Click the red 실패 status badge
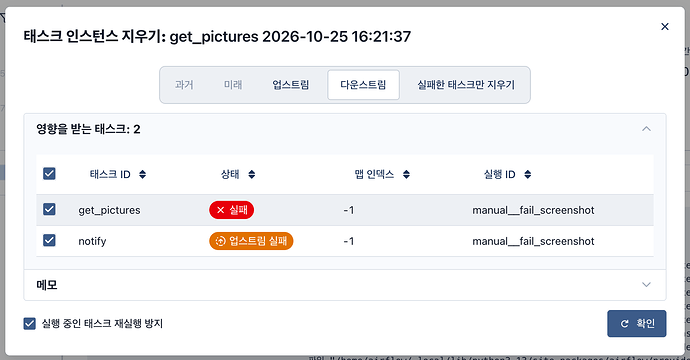The width and height of the screenshot is (690, 360). point(231,210)
